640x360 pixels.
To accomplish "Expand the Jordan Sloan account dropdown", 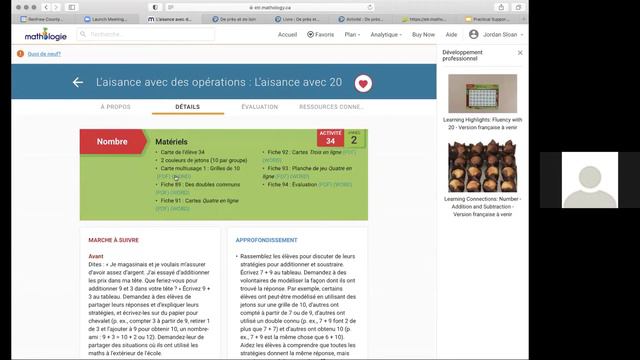I will point(503,35).
